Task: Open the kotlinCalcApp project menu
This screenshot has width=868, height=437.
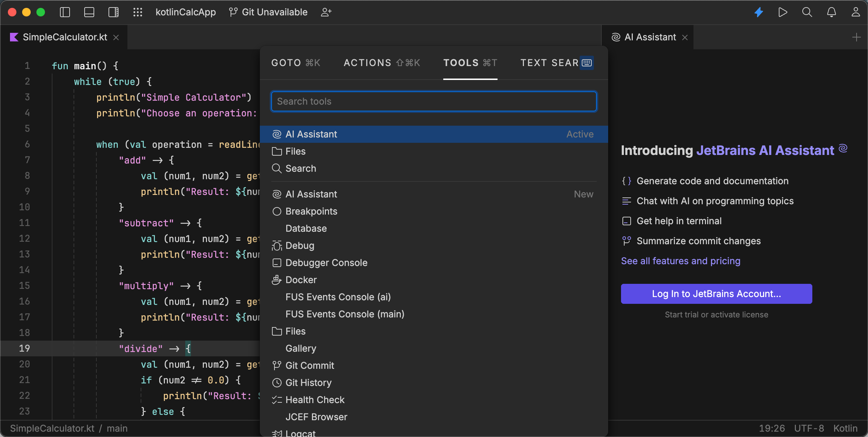Action: pyautogui.click(x=186, y=12)
